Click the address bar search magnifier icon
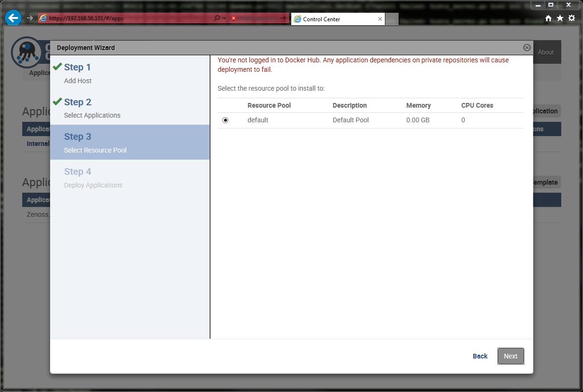 (217, 18)
